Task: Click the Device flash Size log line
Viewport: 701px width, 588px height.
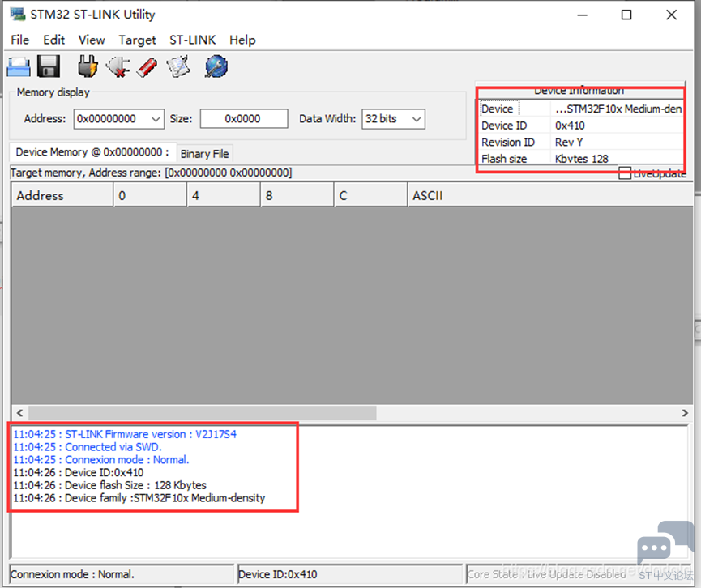Action: [x=109, y=485]
